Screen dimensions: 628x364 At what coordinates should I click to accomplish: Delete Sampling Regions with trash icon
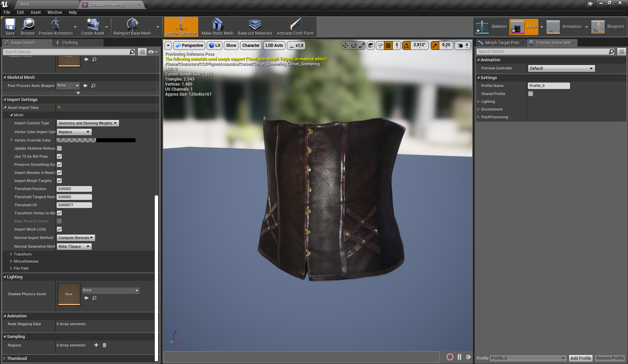[x=104, y=345]
